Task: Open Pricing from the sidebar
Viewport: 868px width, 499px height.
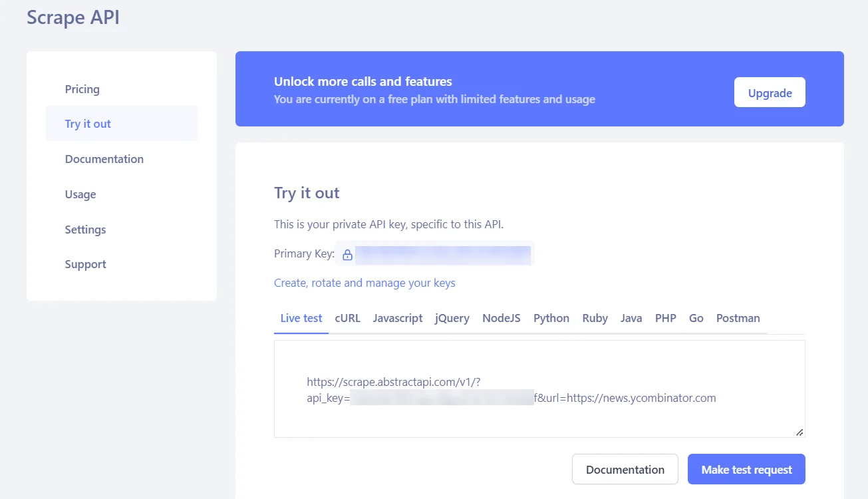Action: click(82, 88)
